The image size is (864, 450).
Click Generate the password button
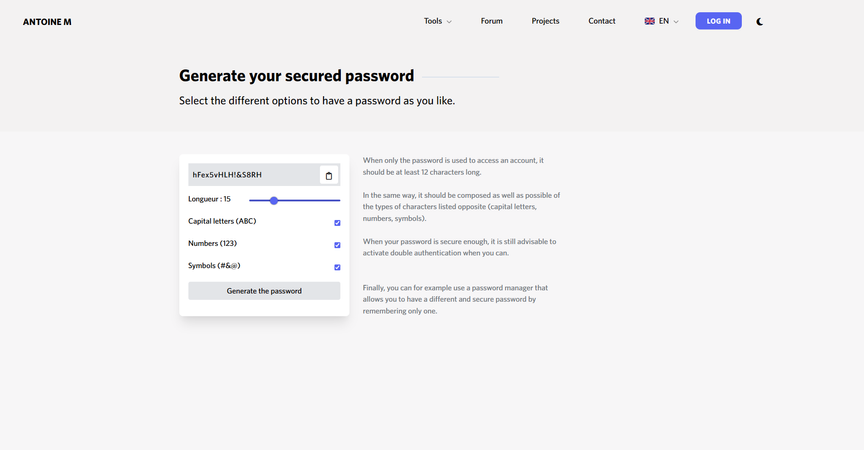point(264,291)
